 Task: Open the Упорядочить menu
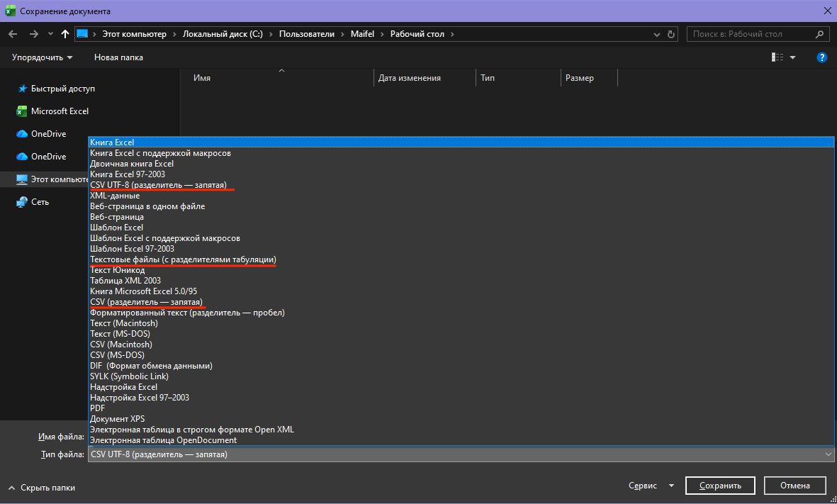pyautogui.click(x=43, y=57)
